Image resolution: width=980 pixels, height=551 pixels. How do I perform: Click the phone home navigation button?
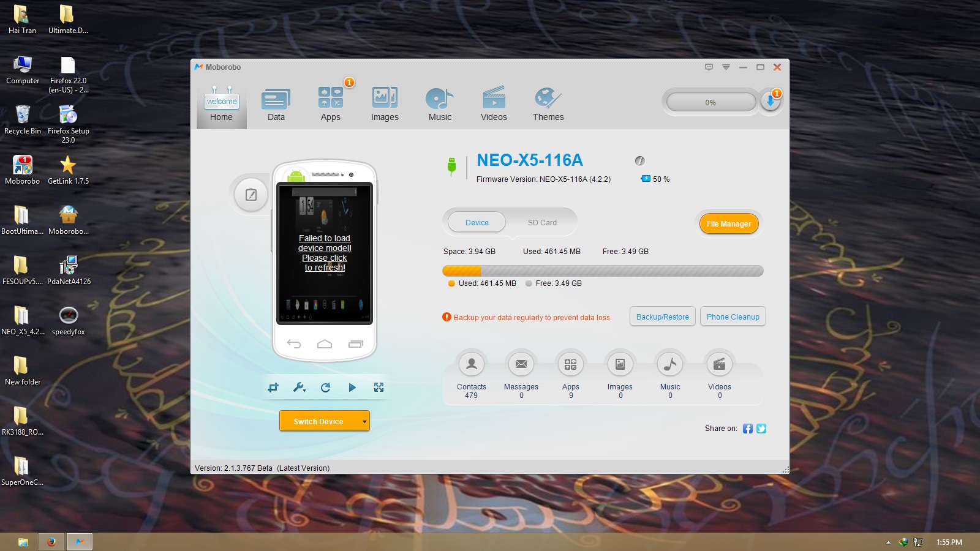click(325, 344)
